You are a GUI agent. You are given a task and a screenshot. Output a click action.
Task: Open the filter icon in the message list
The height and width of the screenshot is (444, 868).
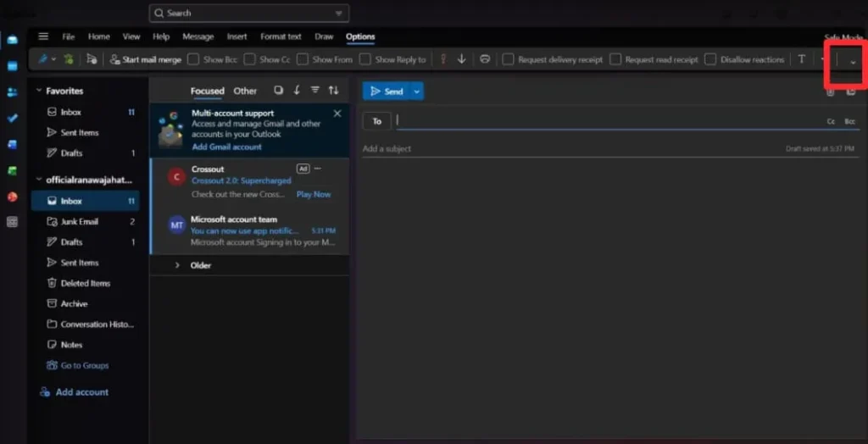click(x=315, y=90)
